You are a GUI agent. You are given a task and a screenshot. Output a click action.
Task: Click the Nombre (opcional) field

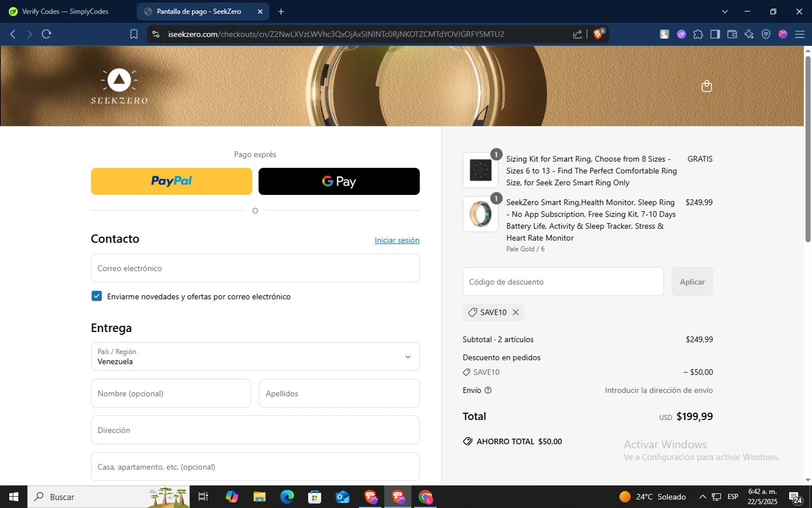pos(171,393)
